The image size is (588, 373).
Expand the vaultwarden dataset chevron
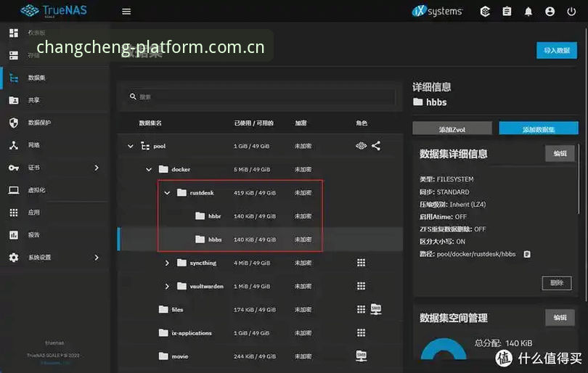[x=167, y=286]
